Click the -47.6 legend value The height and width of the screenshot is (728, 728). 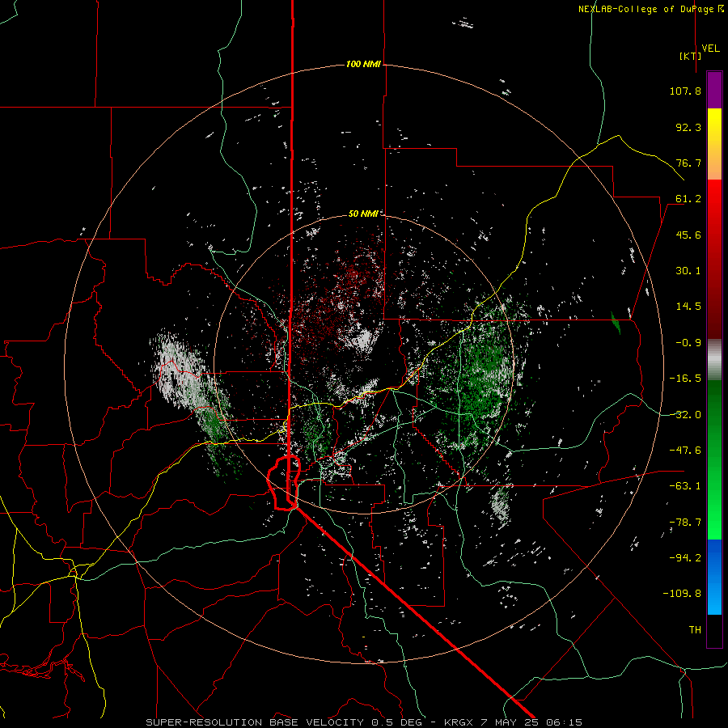[x=685, y=451]
